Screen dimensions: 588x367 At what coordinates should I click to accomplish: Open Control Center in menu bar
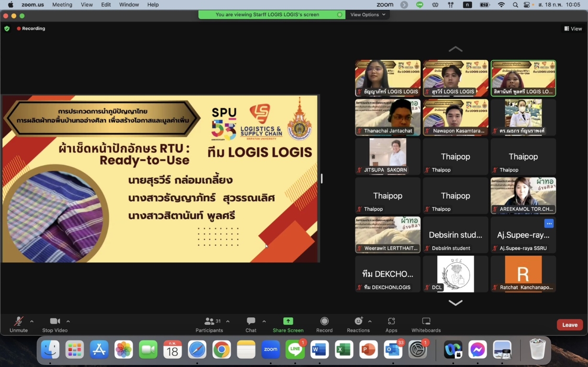point(527,5)
